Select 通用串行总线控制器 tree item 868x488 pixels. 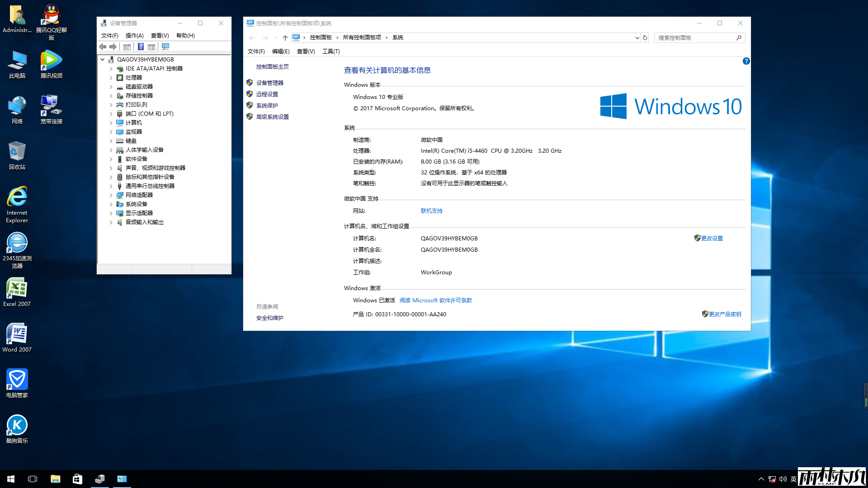(150, 186)
